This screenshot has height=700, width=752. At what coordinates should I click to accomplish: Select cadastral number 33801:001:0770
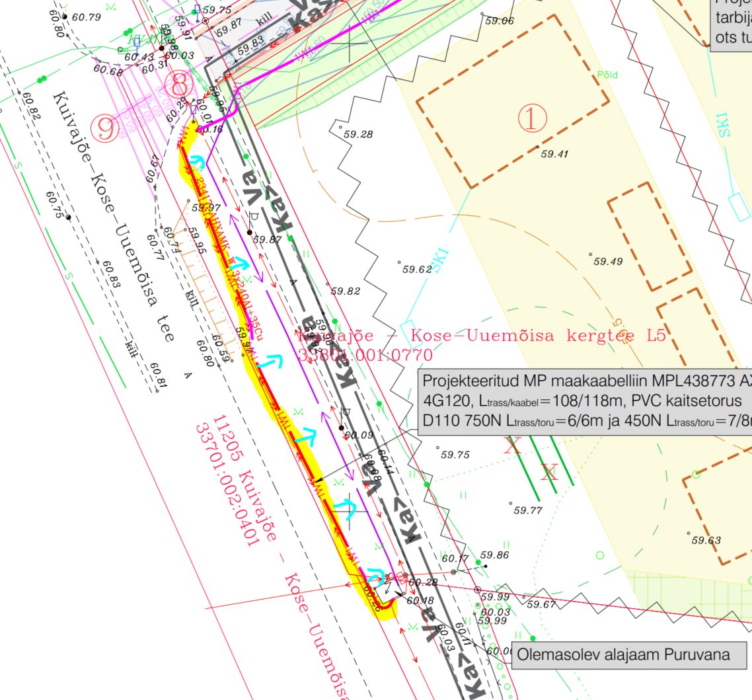pos(365,356)
